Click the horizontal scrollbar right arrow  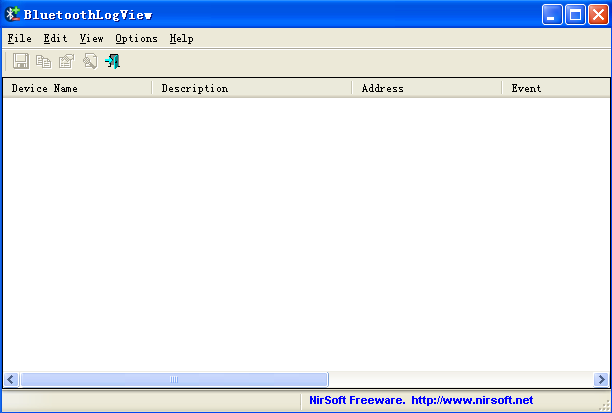pos(601,380)
